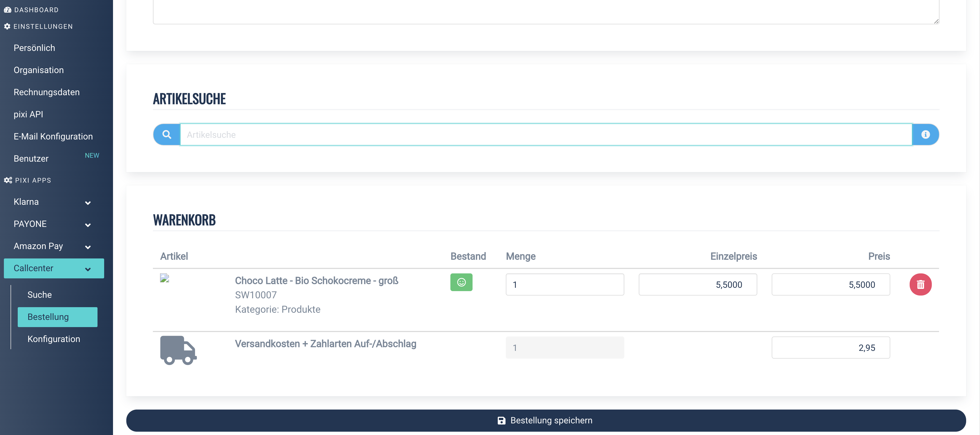The width and height of the screenshot is (980, 435).
Task: Collapse the Callcenter menu chevron
Action: (88, 269)
